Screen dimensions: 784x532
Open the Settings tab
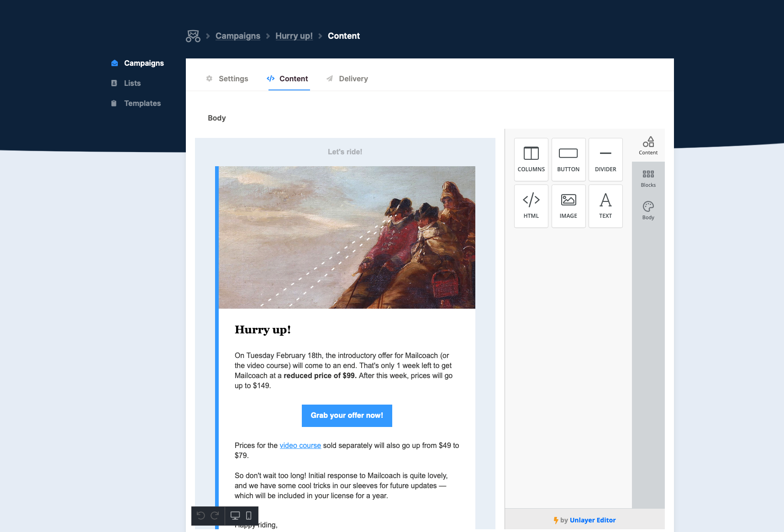[x=227, y=79]
